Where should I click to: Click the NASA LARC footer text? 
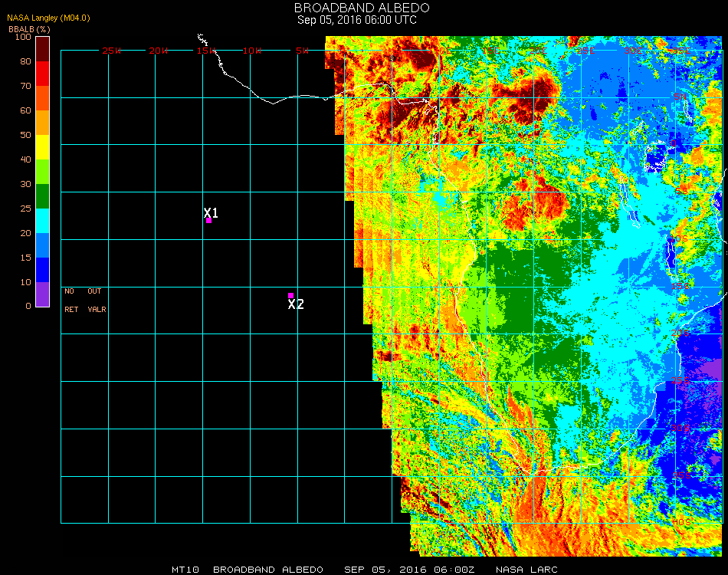527,570
